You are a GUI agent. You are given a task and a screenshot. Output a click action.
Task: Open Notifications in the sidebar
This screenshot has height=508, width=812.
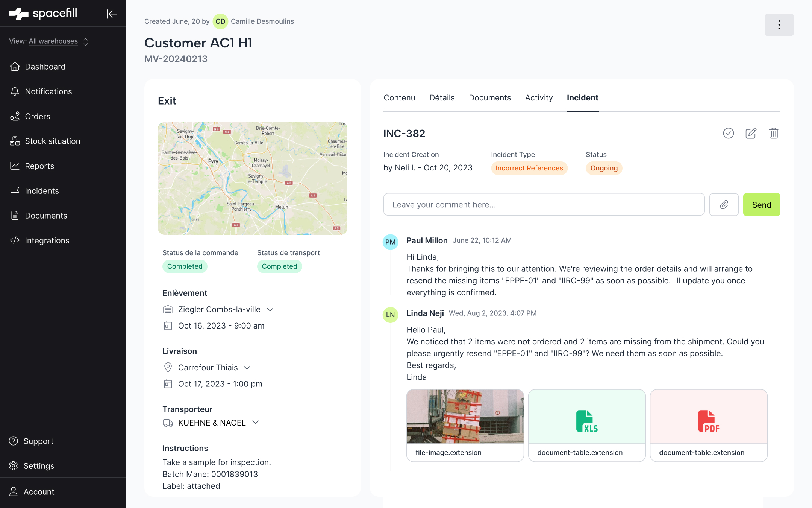(48, 91)
